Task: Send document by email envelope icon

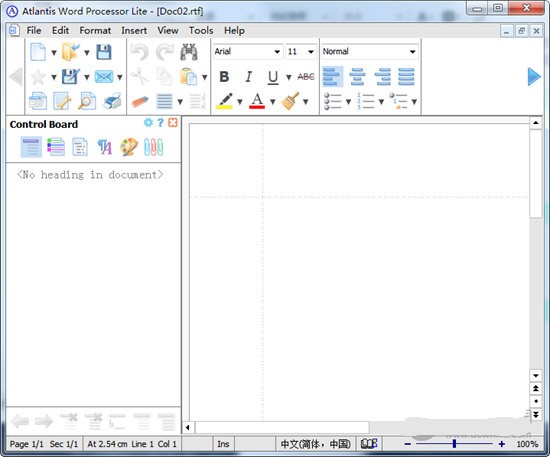Action: click(x=104, y=77)
